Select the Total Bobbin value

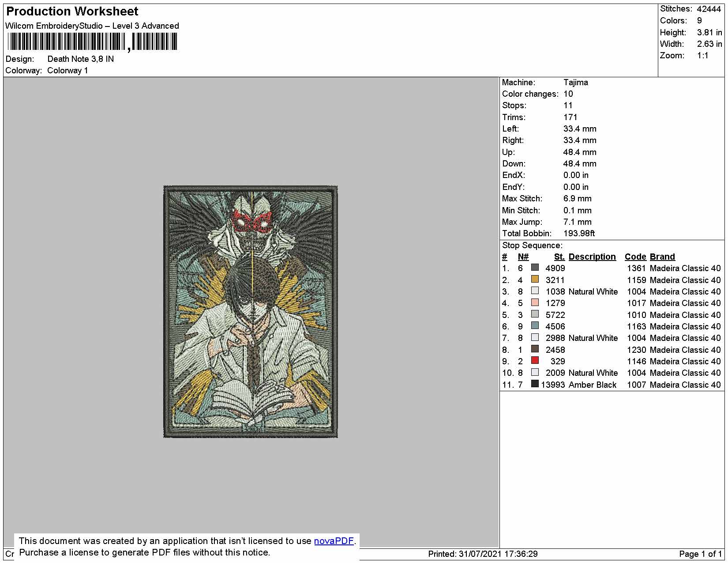point(579,234)
